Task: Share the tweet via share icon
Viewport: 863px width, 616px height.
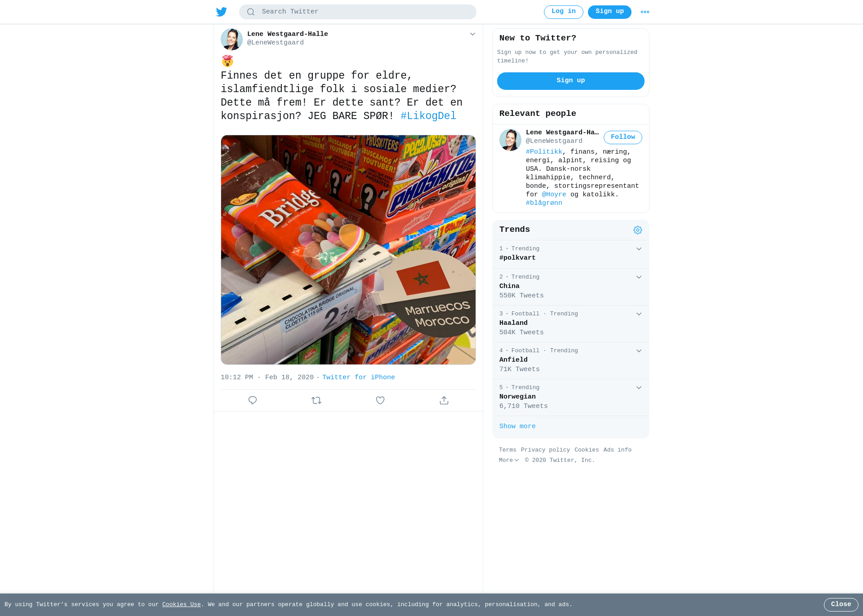Action: 444,400
